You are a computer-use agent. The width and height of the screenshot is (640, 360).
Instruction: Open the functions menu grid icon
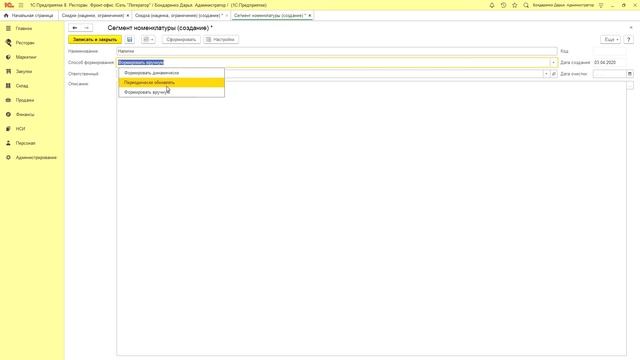point(21,5)
